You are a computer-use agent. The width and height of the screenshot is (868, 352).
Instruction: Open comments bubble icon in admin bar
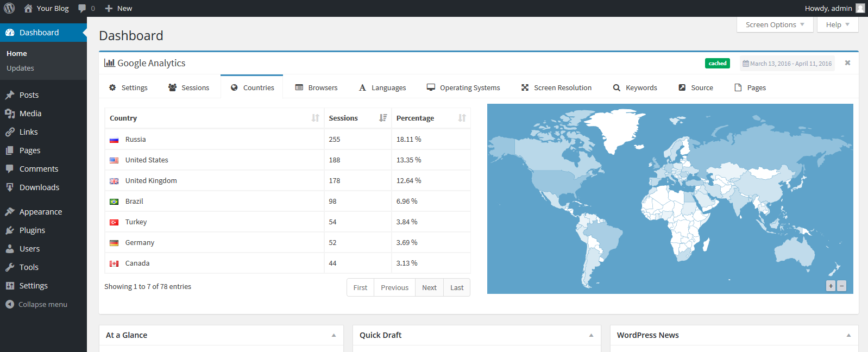click(x=82, y=8)
